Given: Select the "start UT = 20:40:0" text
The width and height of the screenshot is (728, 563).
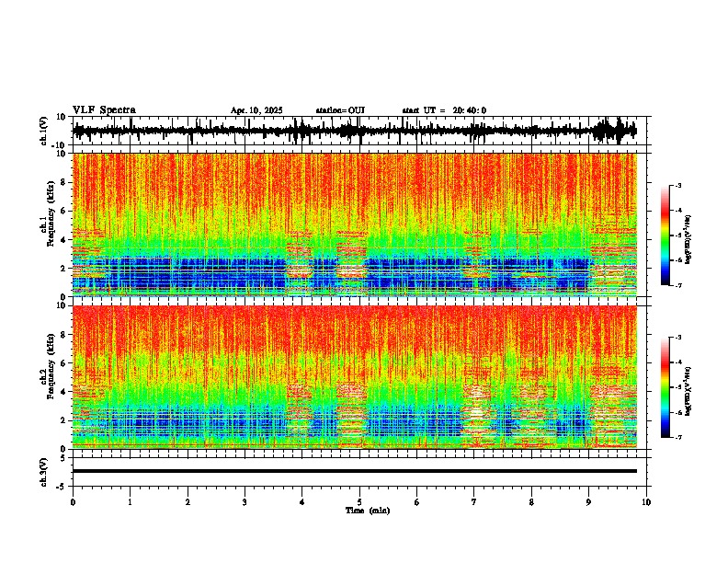Looking at the screenshot, I should (x=444, y=110).
